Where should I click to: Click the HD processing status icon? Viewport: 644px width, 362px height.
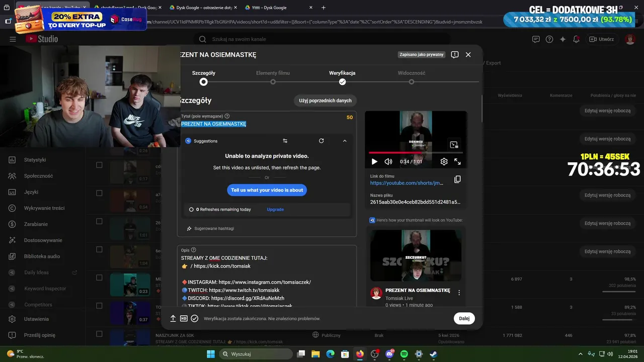point(184,318)
